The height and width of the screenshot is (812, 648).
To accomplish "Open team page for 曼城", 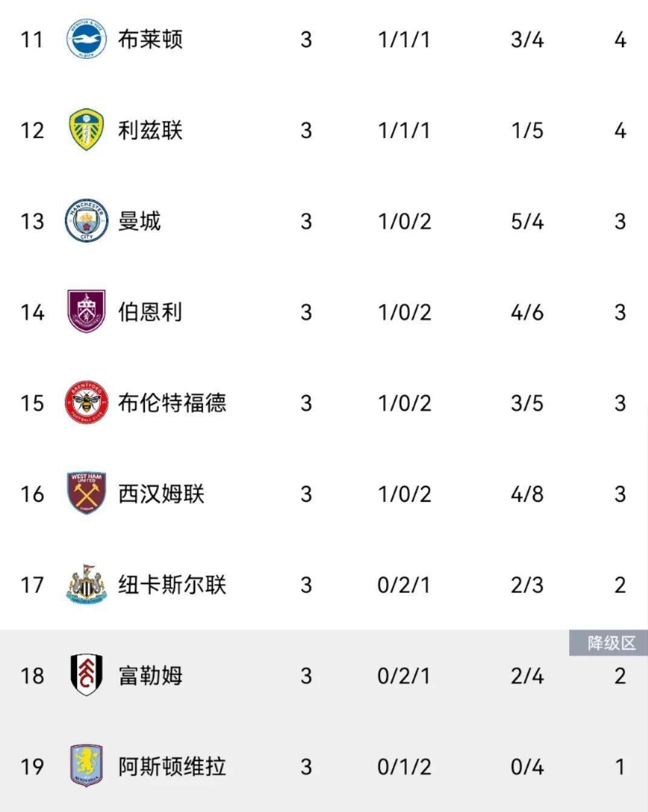I will 139,221.
